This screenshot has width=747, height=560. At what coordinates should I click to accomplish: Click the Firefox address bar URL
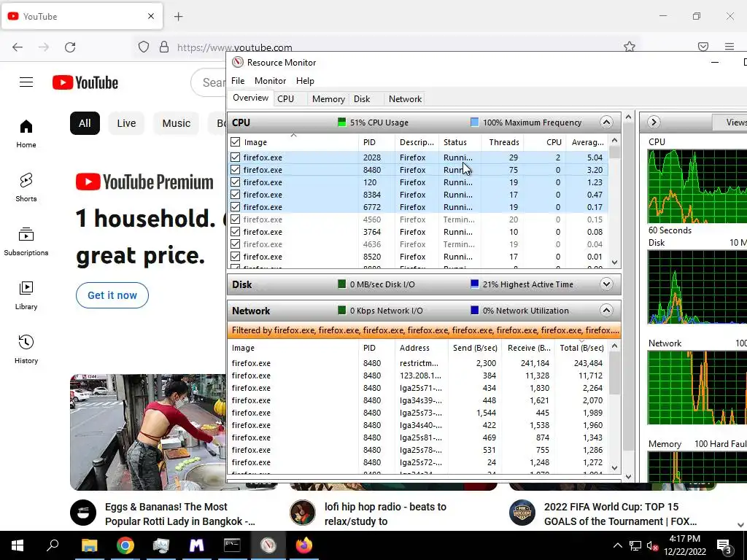234,47
